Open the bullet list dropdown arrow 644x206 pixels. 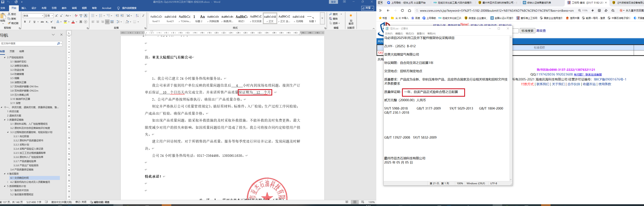(96, 15)
